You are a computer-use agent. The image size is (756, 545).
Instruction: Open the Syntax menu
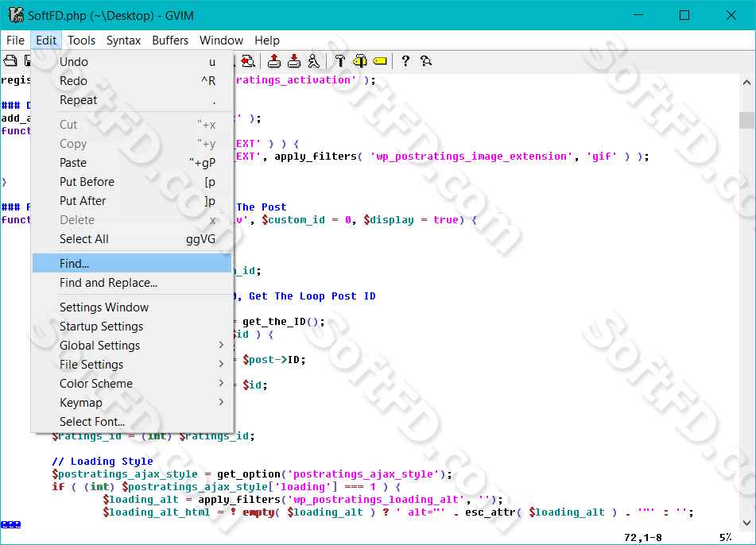[123, 41]
